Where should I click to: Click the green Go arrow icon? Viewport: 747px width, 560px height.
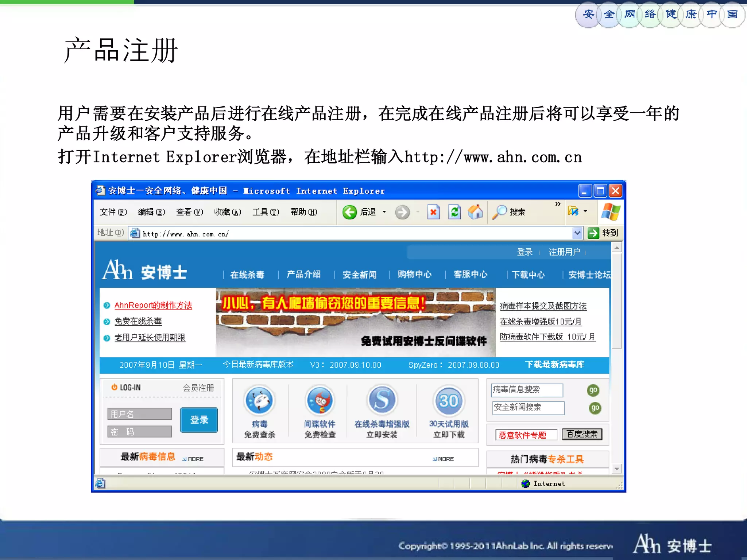[593, 233]
